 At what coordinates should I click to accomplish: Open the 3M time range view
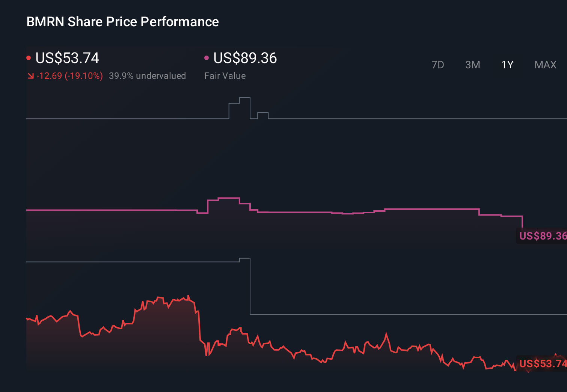[472, 65]
